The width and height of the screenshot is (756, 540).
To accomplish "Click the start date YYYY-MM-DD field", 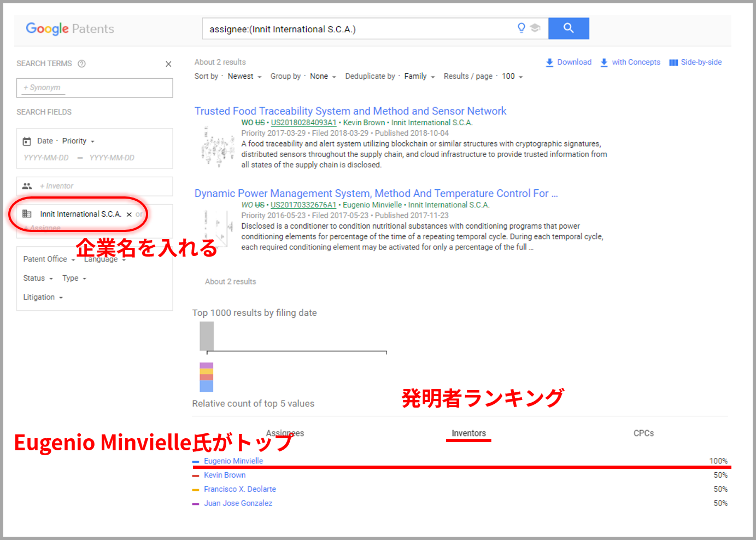I will click(x=46, y=158).
